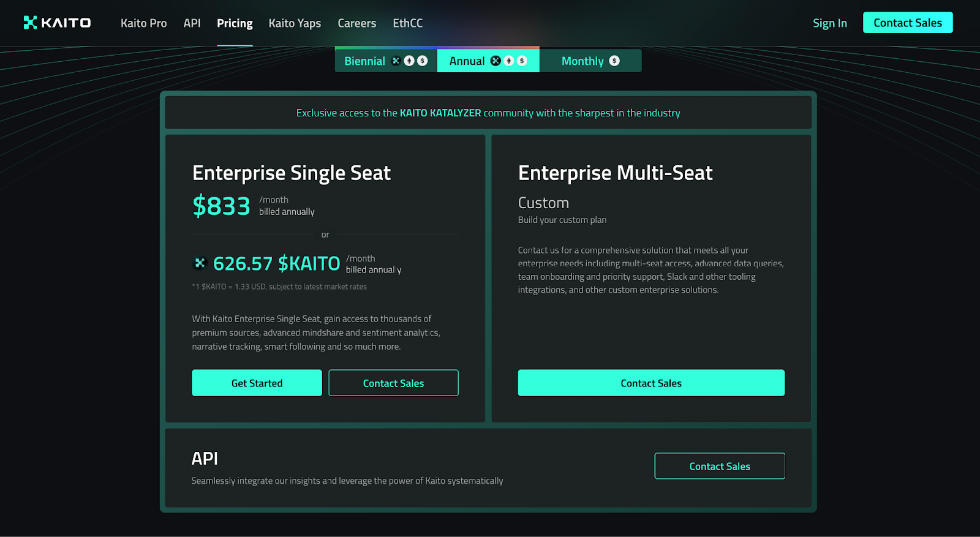This screenshot has width=980, height=537.
Task: Open the Pricing nav item
Action: point(235,23)
